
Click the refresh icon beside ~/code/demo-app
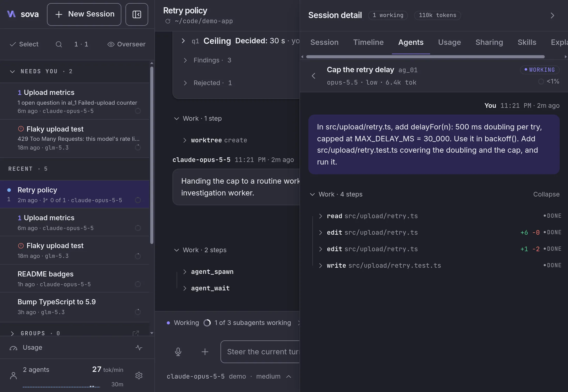coord(168,21)
